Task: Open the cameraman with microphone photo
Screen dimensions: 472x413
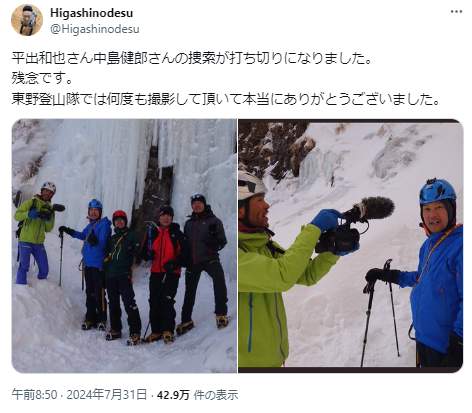Action: coord(350,246)
